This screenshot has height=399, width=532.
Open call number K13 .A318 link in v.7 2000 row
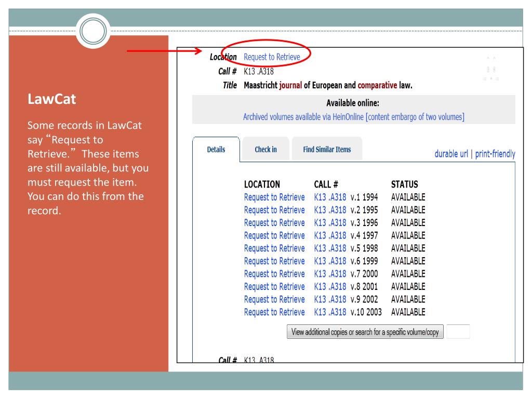330,274
